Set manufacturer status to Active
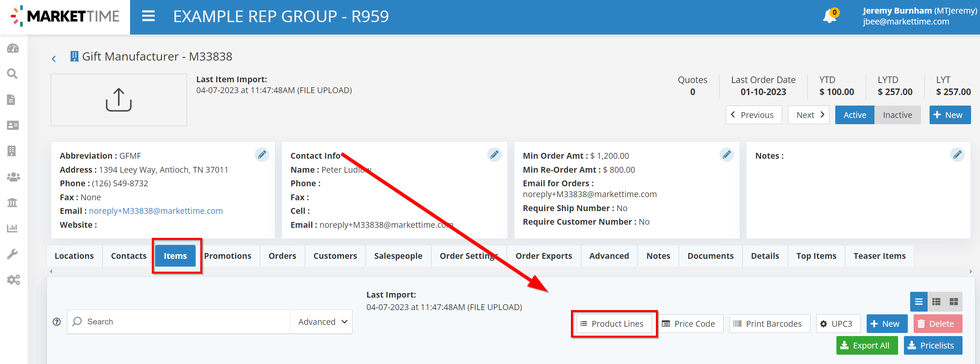Image resolution: width=980 pixels, height=364 pixels. 855,115
